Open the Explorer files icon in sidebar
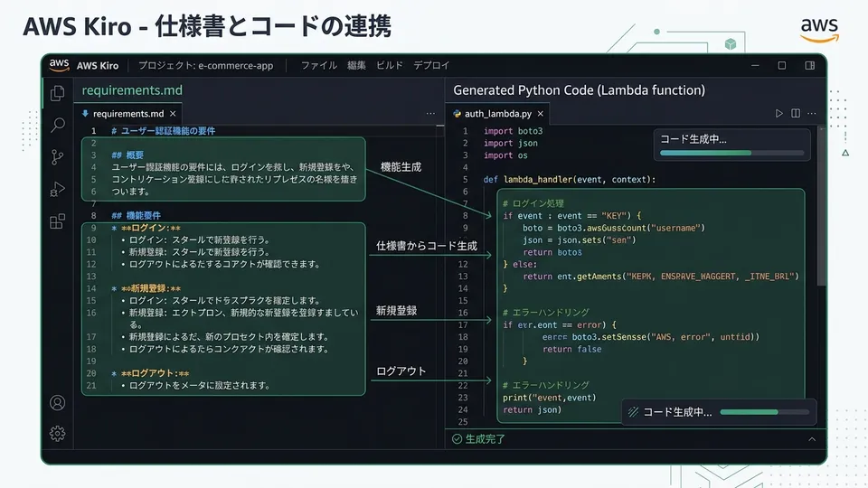 click(58, 93)
